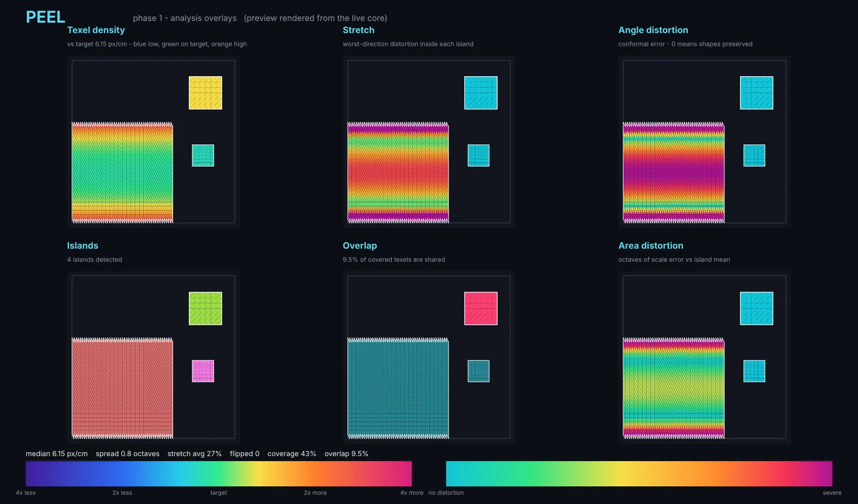This screenshot has width=858, height=504.
Task: Click the distortion color legend bar
Action: click(639, 473)
